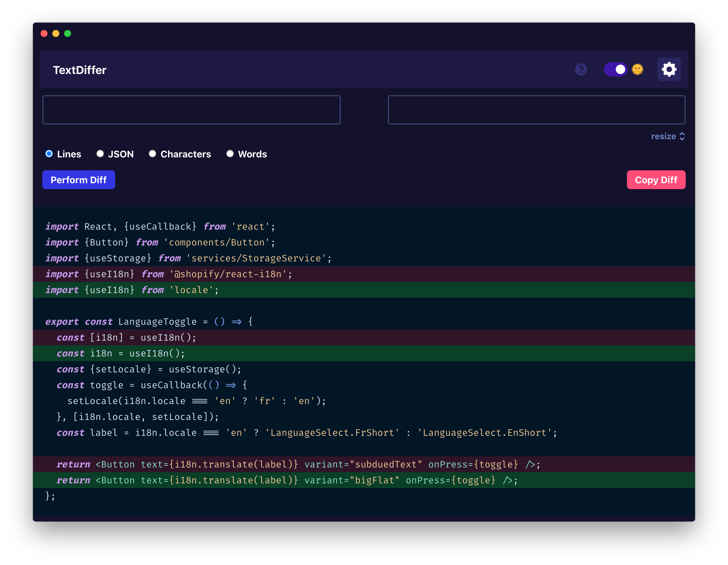The image size is (728, 565).
Task: Click inside the left text input box
Action: point(191,110)
